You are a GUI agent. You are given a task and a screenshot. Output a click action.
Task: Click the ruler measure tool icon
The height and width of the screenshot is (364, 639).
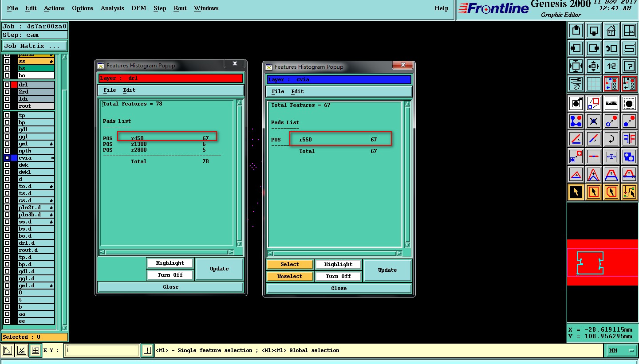(x=611, y=103)
